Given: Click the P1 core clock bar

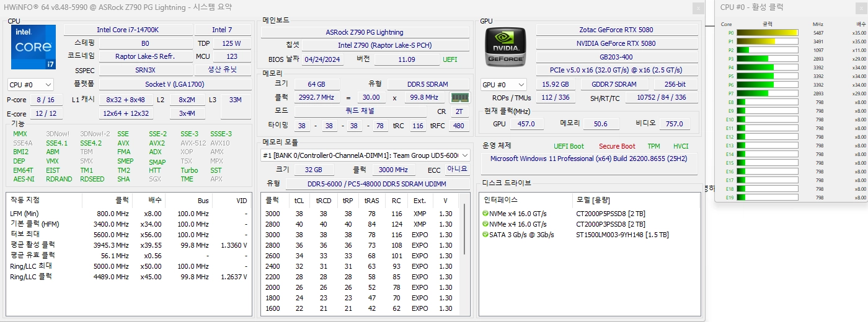Looking at the screenshot, I should click(x=767, y=41).
